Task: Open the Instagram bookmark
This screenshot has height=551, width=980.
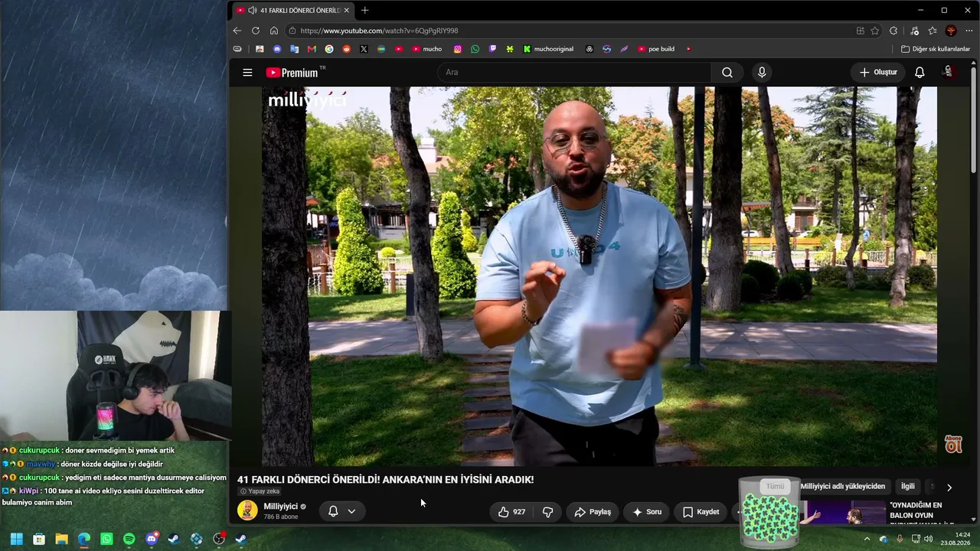Action: point(458,49)
